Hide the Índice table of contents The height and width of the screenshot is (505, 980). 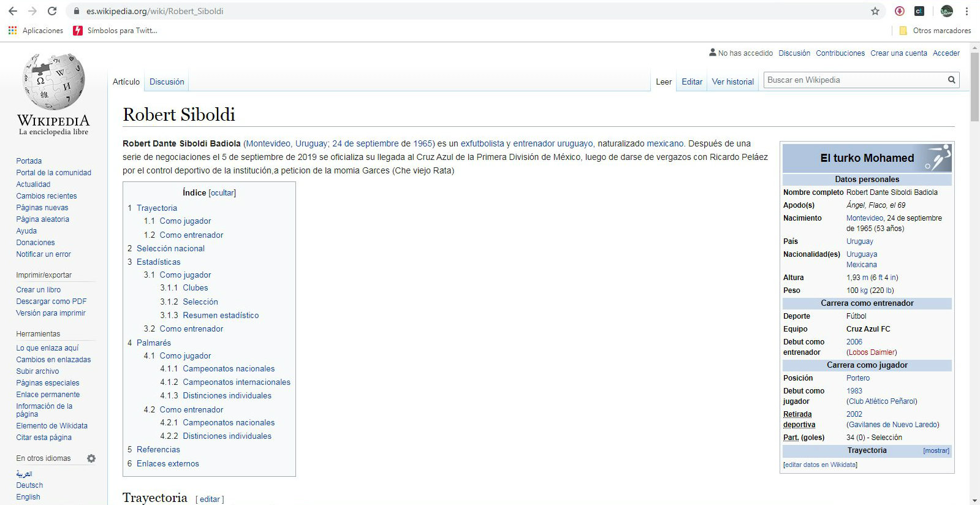click(222, 193)
